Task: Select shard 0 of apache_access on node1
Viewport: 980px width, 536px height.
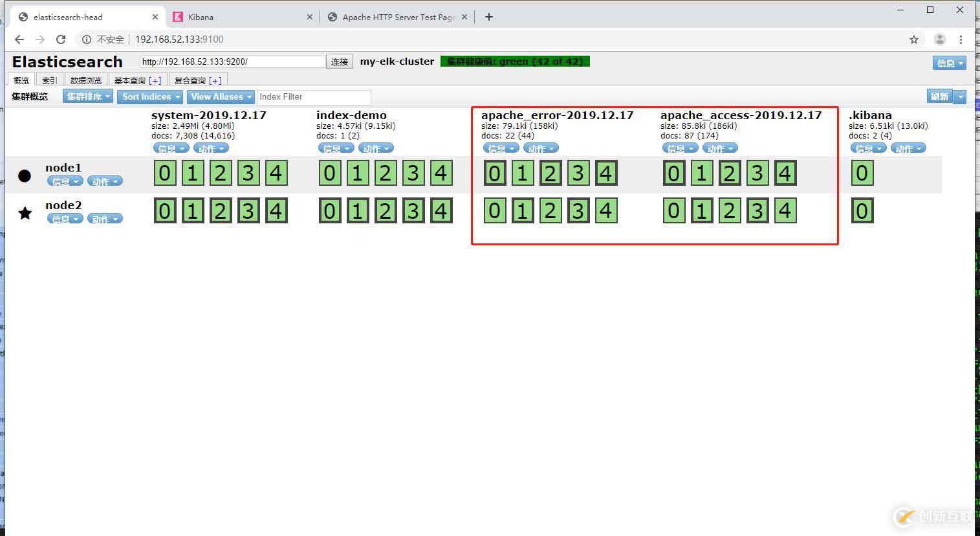Action: [674, 173]
